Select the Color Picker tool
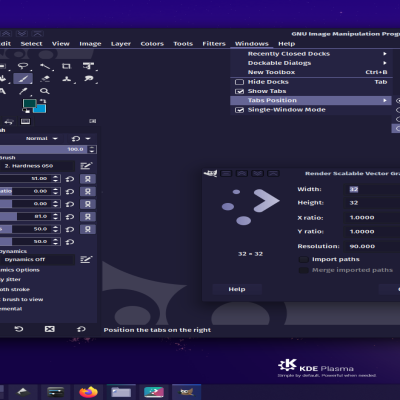 (23, 91)
